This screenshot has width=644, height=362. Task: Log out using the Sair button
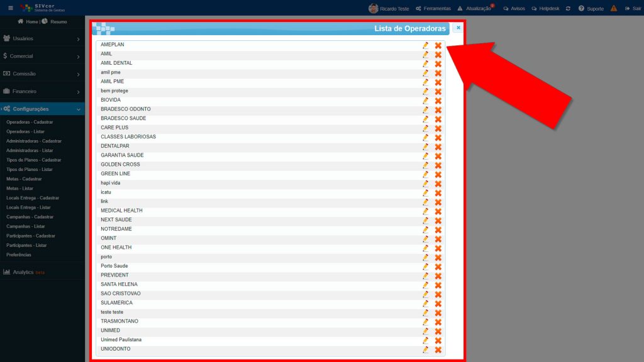pos(633,9)
